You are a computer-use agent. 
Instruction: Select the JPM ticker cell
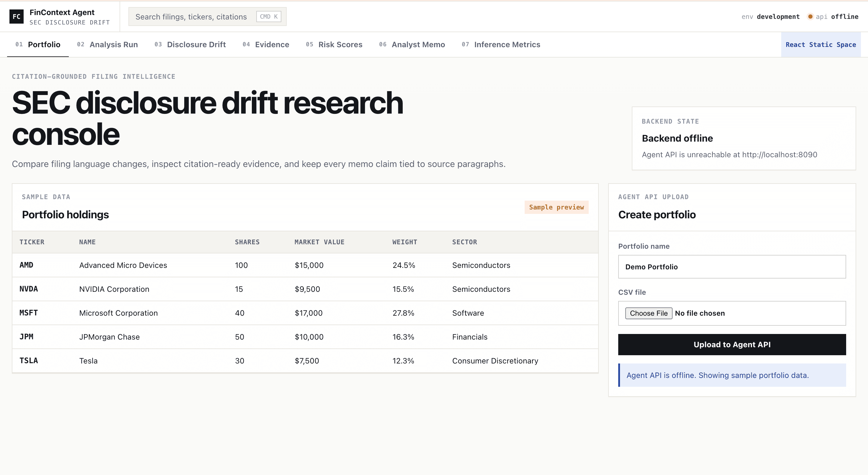[x=26, y=337]
